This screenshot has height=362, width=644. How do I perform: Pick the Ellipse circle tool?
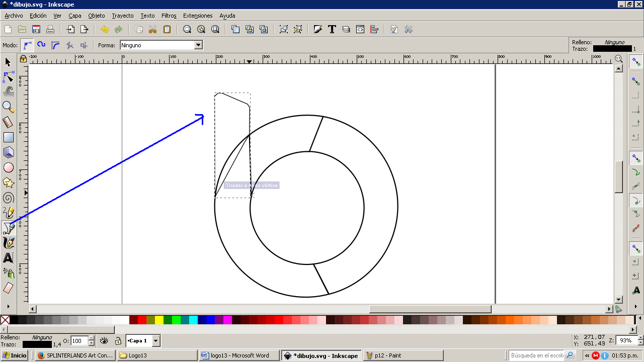point(8,167)
